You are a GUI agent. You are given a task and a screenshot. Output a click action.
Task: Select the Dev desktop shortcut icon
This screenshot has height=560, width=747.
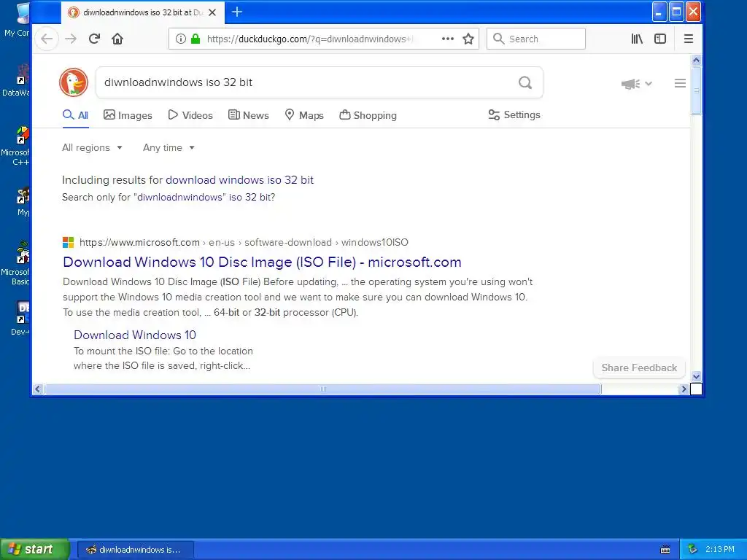click(x=20, y=318)
